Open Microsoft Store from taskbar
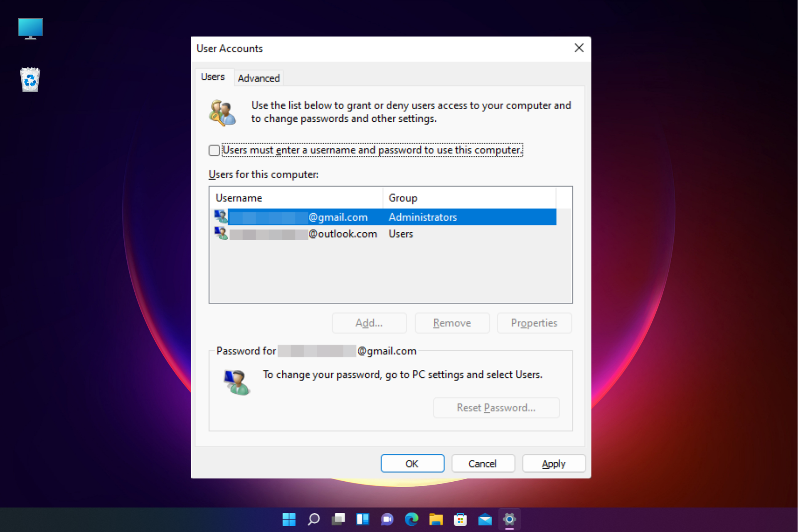 click(461, 519)
